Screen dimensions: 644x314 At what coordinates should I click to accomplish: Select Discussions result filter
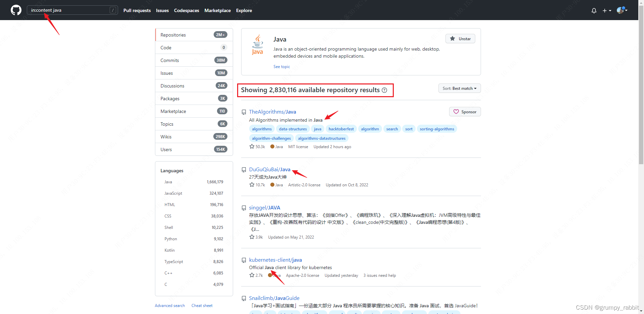pos(194,86)
